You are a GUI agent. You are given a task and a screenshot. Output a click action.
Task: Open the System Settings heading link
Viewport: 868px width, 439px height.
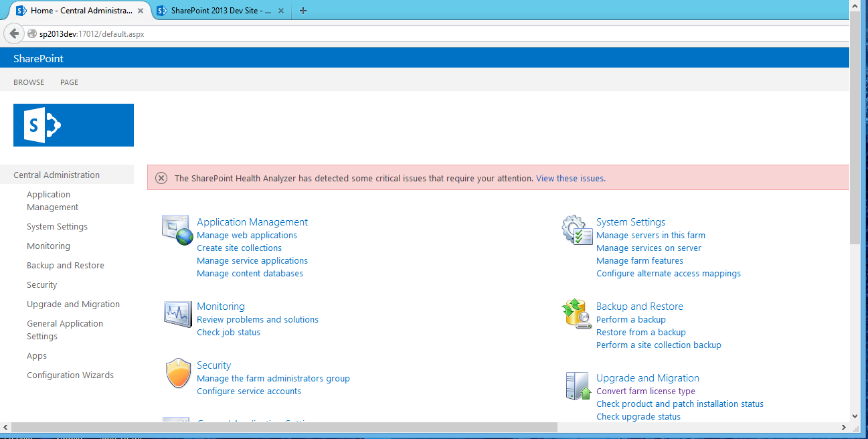pos(630,222)
